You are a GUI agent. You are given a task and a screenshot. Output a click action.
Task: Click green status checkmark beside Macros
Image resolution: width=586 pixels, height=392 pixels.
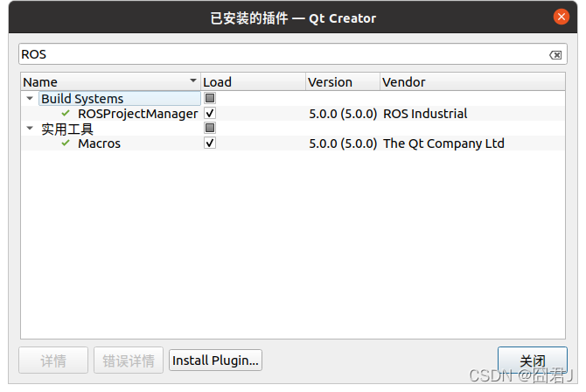[66, 143]
